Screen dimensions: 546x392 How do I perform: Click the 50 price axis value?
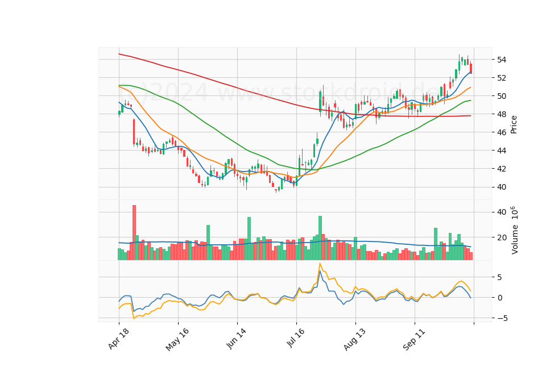502,96
